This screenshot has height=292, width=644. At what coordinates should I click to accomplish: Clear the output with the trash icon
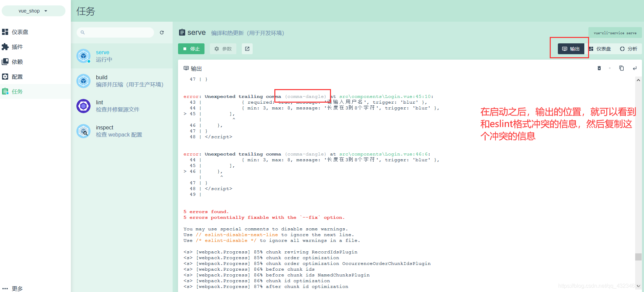(x=599, y=68)
